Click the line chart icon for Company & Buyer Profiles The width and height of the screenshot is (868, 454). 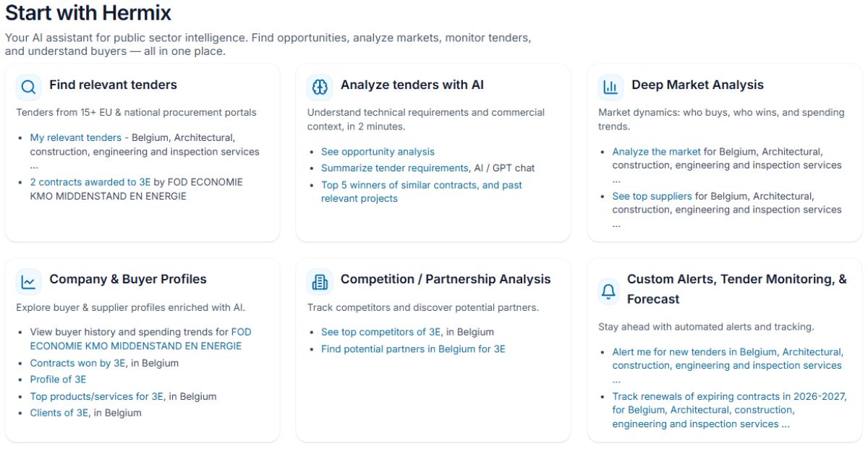(x=28, y=282)
